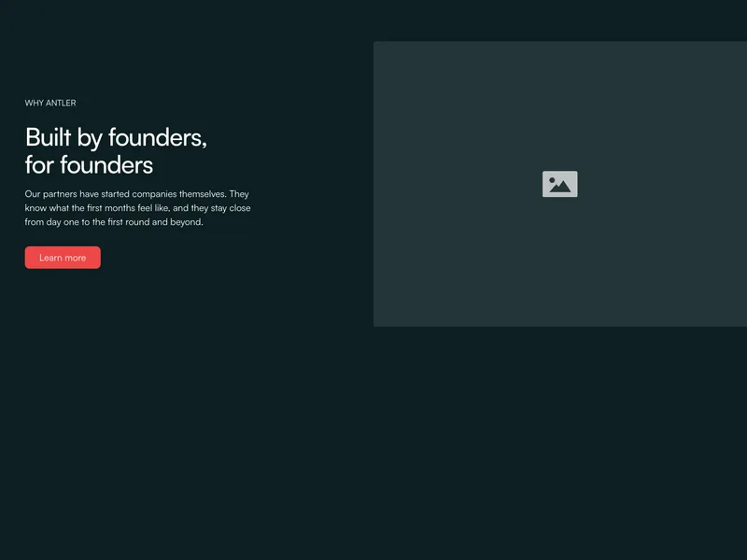The width and height of the screenshot is (747, 560).
Task: Click the sun dot in the image icon
Action: pos(552,180)
